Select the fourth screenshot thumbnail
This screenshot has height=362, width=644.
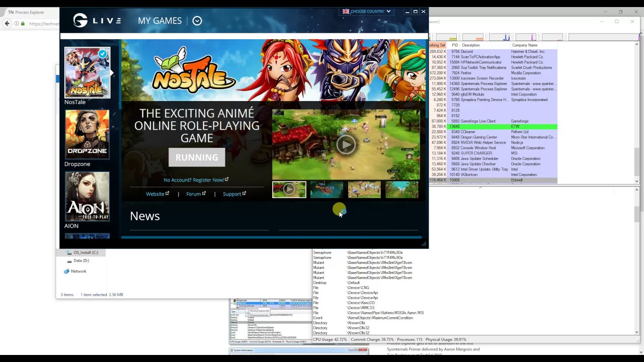[402, 190]
